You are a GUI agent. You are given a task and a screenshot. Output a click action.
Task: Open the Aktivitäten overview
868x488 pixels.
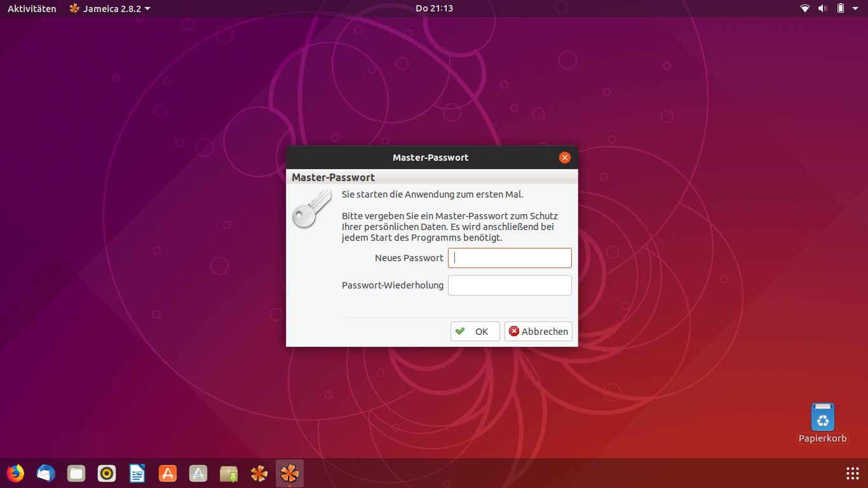(32, 9)
